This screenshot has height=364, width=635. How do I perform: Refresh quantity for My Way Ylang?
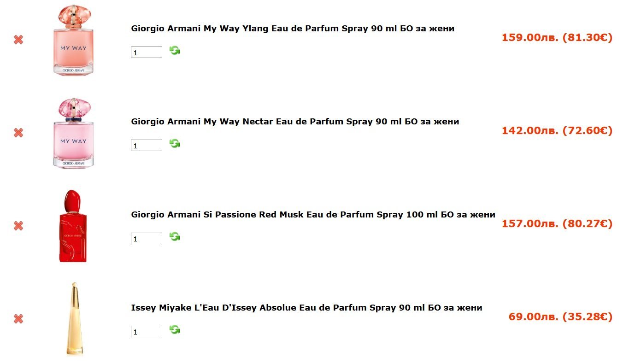tap(175, 50)
